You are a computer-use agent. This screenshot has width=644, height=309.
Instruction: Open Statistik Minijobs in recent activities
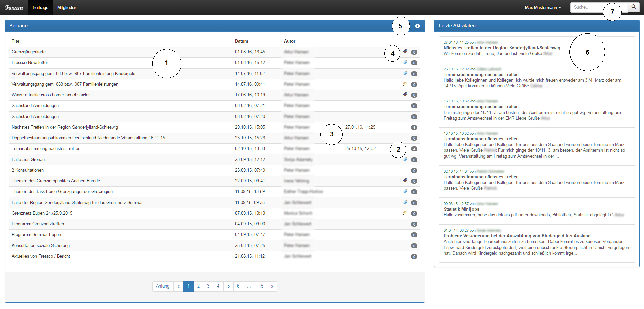coord(461,209)
